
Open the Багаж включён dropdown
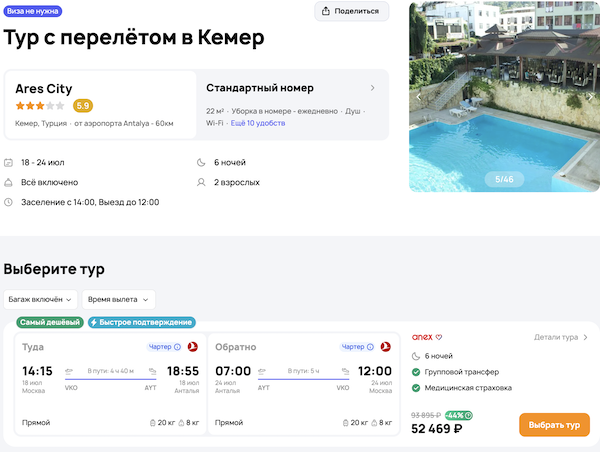click(41, 299)
